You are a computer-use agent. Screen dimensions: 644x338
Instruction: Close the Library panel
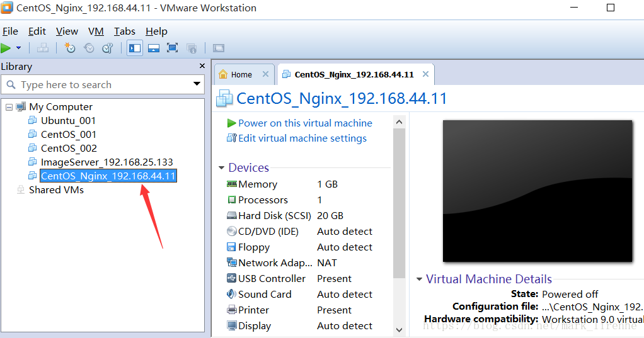pyautogui.click(x=202, y=65)
